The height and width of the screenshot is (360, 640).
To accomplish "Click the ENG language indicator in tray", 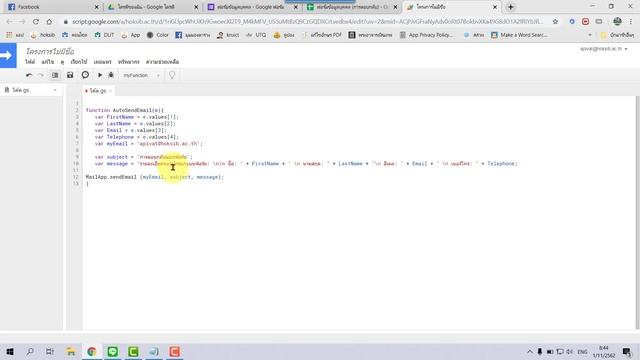I will click(582, 351).
